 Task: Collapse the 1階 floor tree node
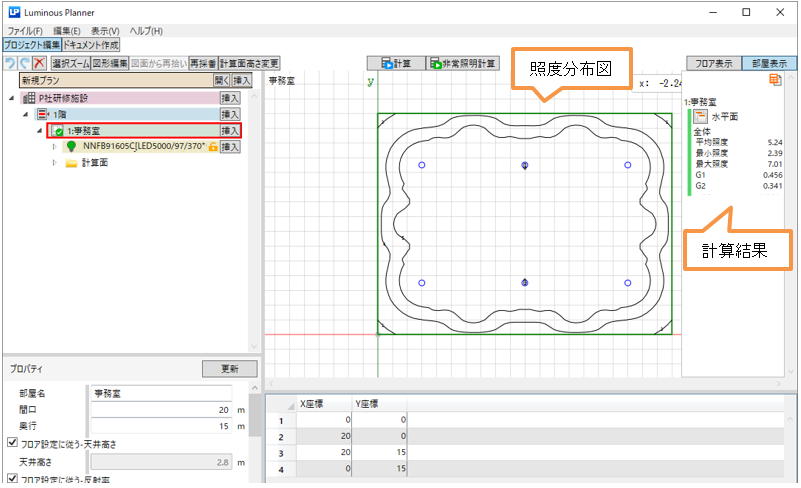coord(25,115)
